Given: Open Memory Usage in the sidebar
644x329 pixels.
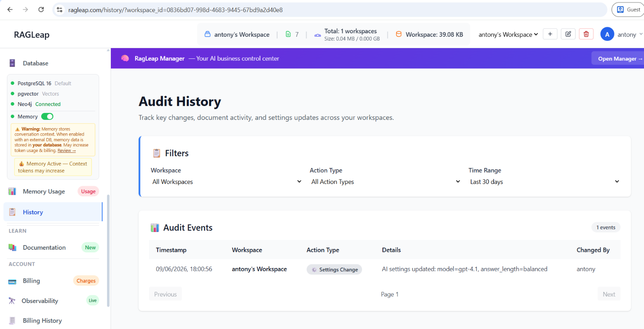Looking at the screenshot, I should pos(44,191).
